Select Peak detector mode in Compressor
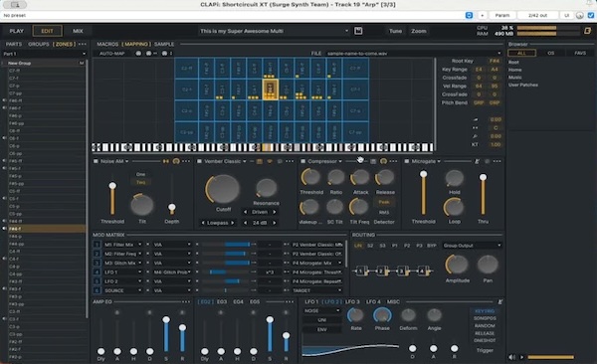Image resolution: width=597 pixels, height=364 pixels. click(x=384, y=202)
